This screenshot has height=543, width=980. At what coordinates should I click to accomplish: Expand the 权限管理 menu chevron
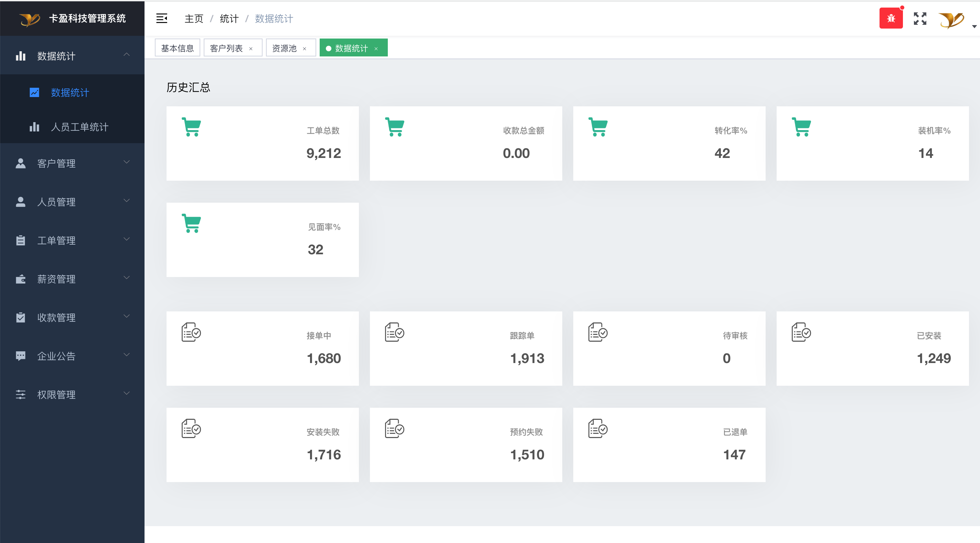point(127,393)
